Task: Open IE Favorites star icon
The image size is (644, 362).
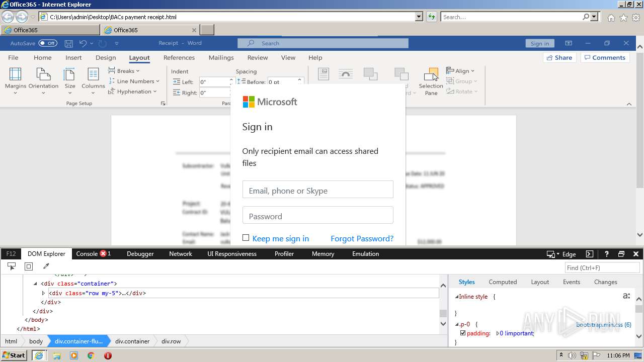Action: pyautogui.click(x=623, y=17)
